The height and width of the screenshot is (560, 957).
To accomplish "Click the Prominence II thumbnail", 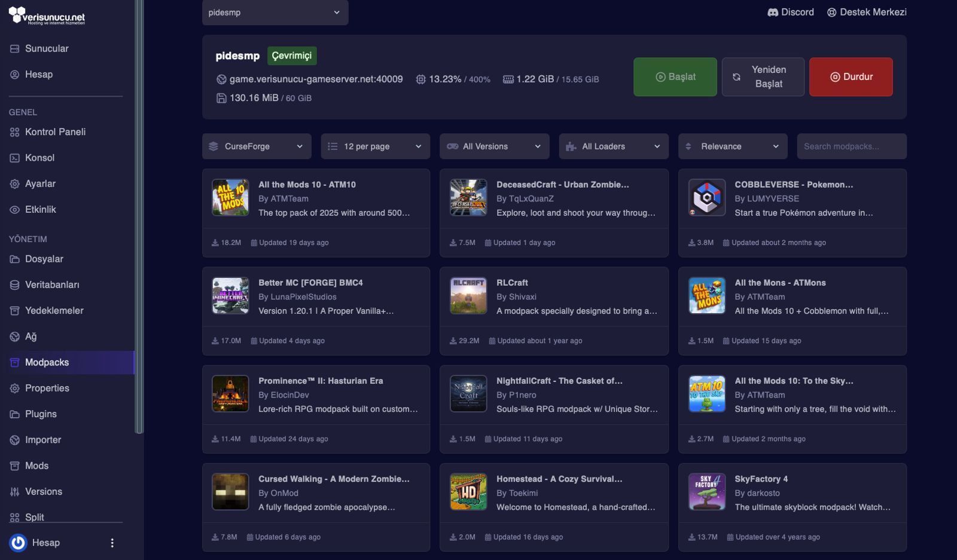I will (x=230, y=393).
